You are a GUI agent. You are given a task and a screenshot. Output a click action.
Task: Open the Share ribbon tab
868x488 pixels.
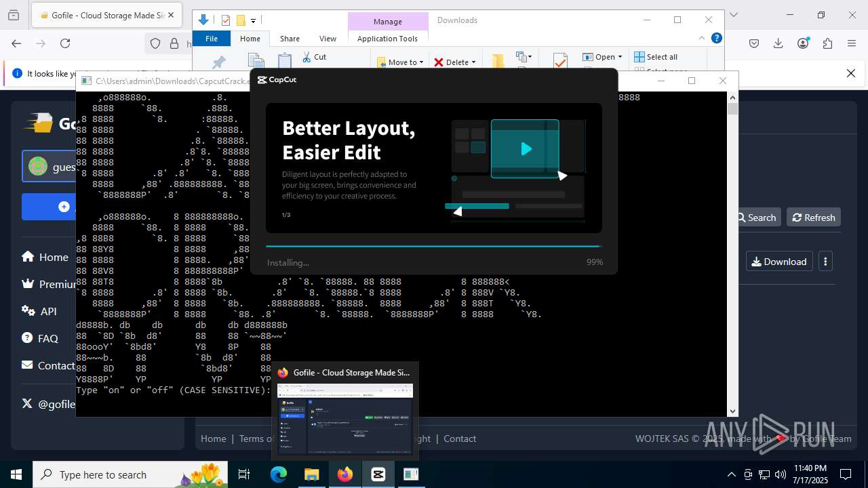(x=290, y=39)
